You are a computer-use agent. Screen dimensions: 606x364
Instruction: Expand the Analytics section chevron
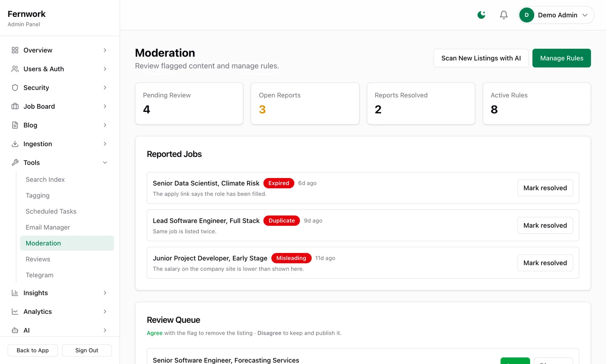[x=105, y=312]
